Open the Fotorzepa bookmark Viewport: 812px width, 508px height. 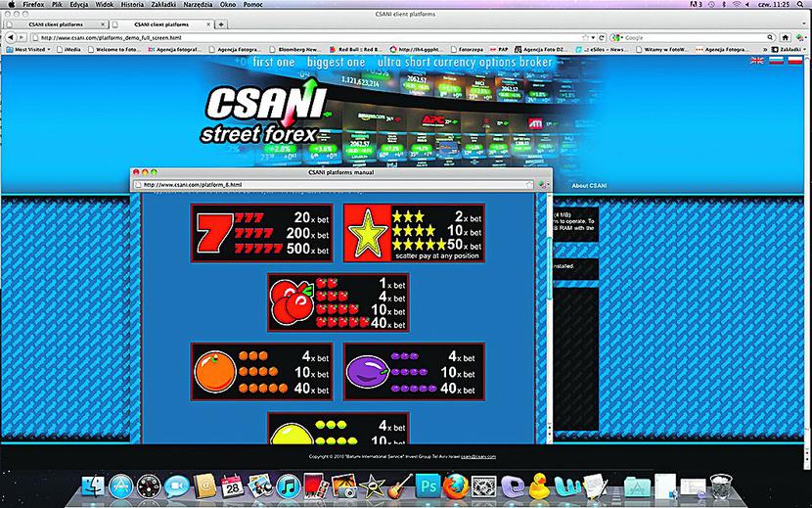pyautogui.click(x=467, y=49)
